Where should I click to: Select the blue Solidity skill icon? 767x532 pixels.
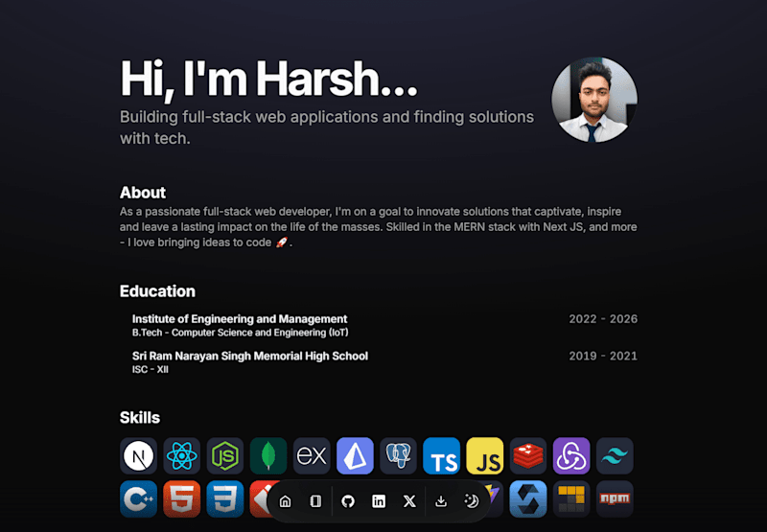(x=528, y=498)
